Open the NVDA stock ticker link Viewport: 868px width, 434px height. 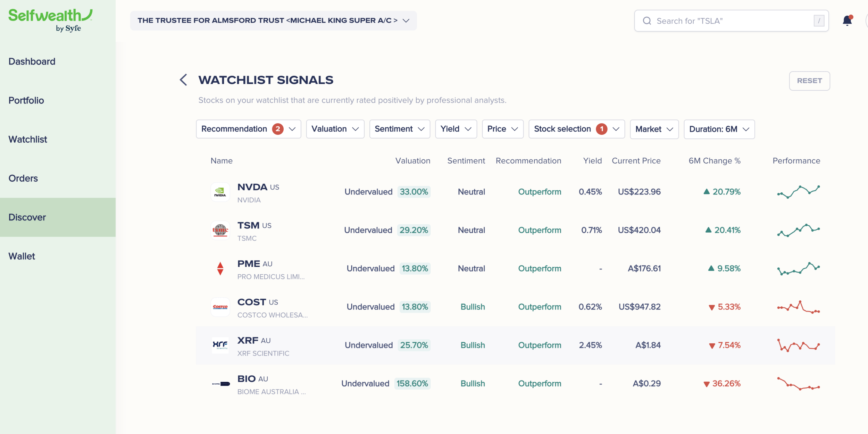coord(252,187)
